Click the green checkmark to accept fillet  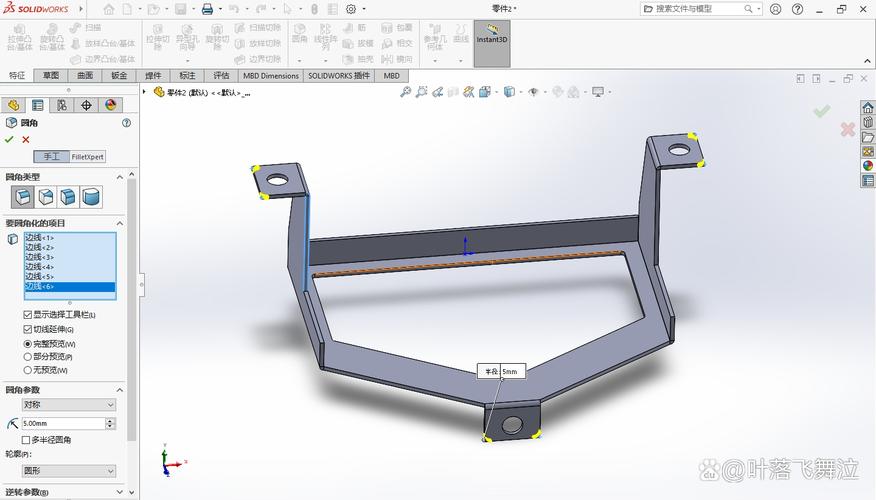point(10,140)
